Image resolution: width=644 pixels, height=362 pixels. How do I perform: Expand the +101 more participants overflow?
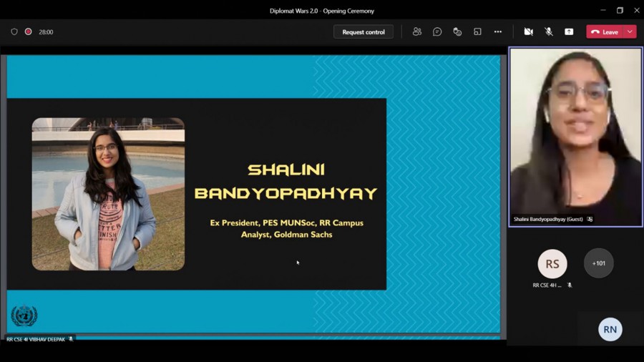(x=599, y=263)
